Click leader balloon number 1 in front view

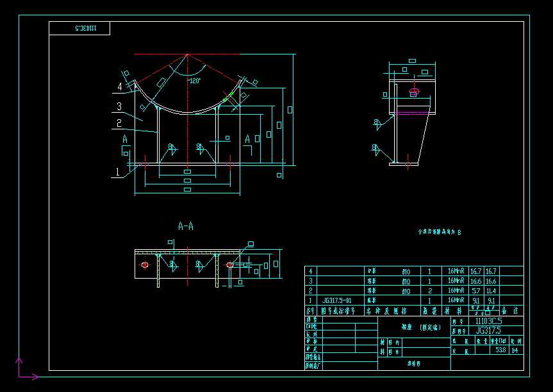coord(118,172)
